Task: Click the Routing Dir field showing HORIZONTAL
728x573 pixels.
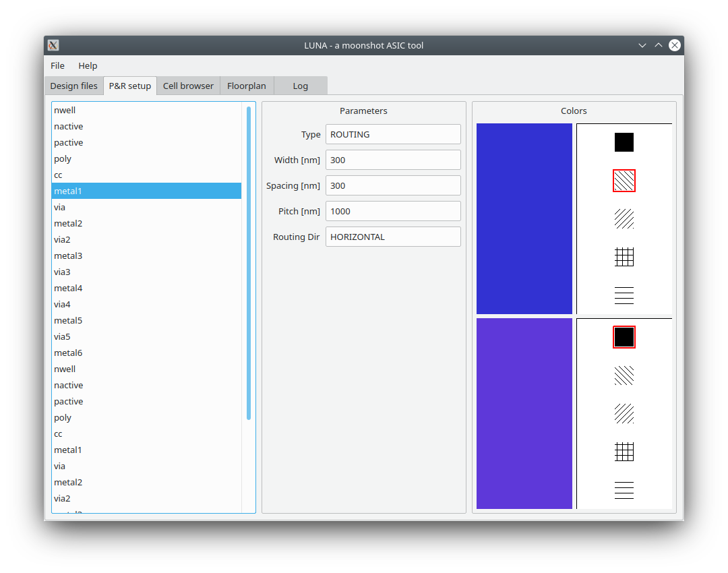Action: click(393, 237)
